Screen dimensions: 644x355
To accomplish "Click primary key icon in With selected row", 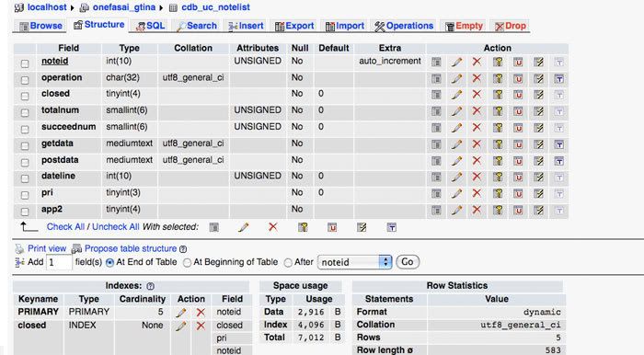I will pos(303,227).
